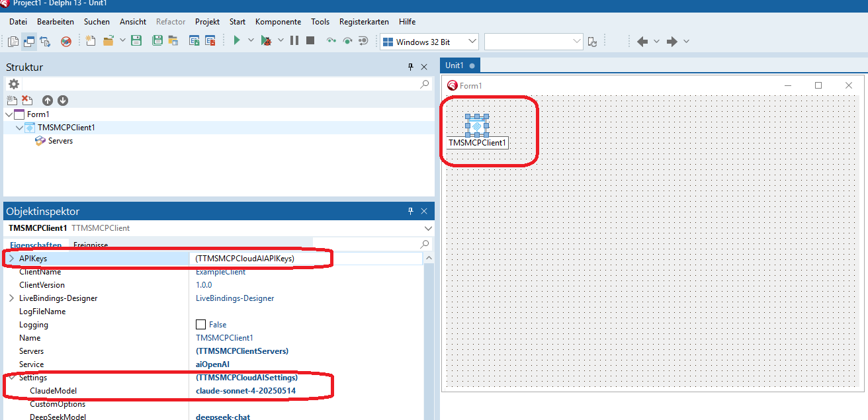Expand the LiveBindings-Designer property
Viewport: 868px width, 420px height.
coord(11,298)
